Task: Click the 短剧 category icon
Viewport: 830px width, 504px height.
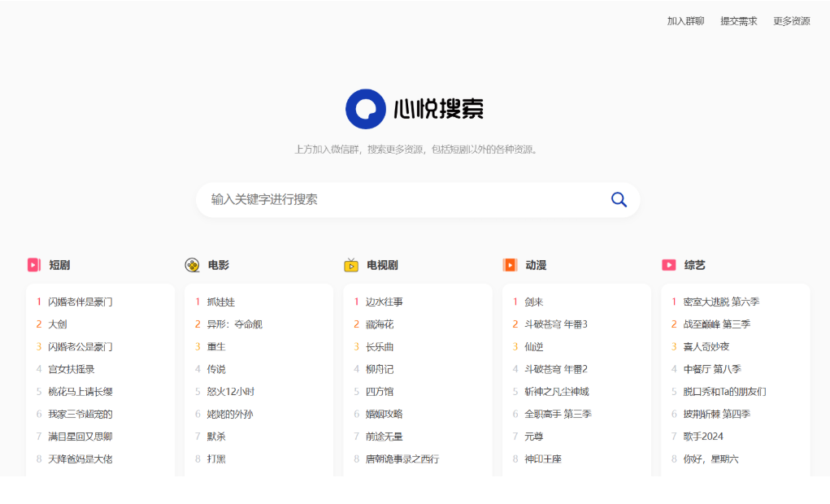Action: [34, 265]
